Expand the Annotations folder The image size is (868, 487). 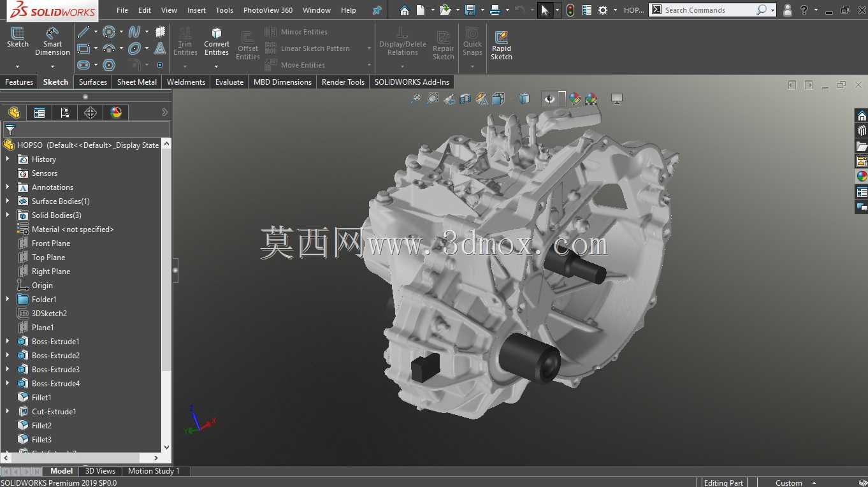(x=8, y=187)
